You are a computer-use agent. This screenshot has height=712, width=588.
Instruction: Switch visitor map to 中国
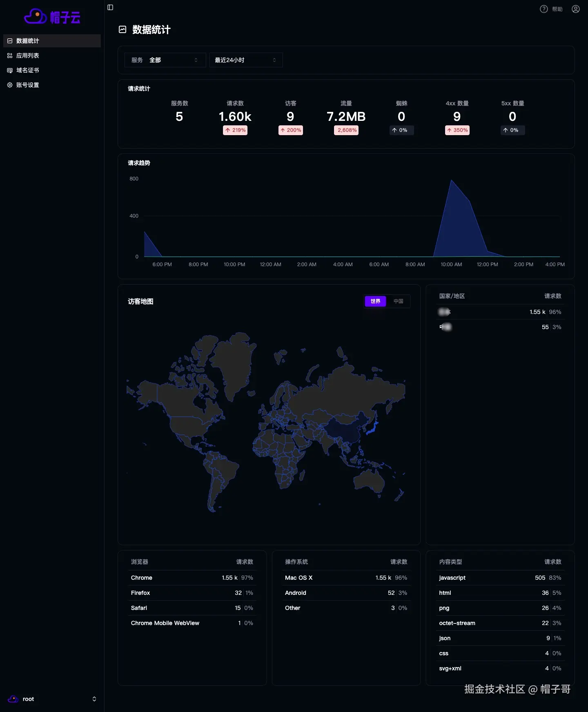(x=398, y=301)
